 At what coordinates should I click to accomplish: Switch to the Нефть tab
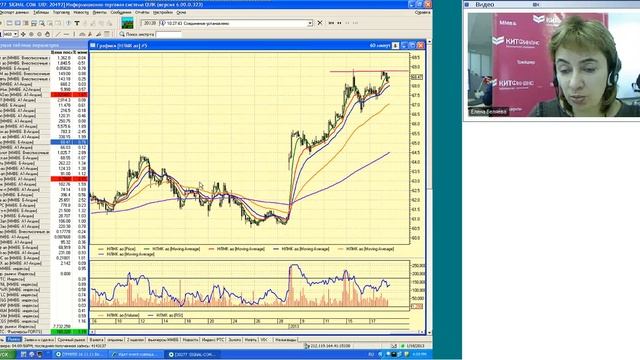click(251, 340)
